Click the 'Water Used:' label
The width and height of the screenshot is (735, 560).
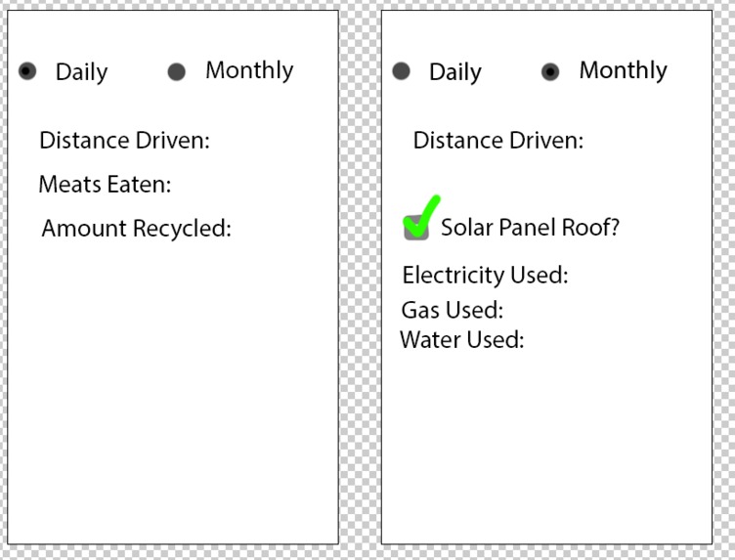pos(462,340)
